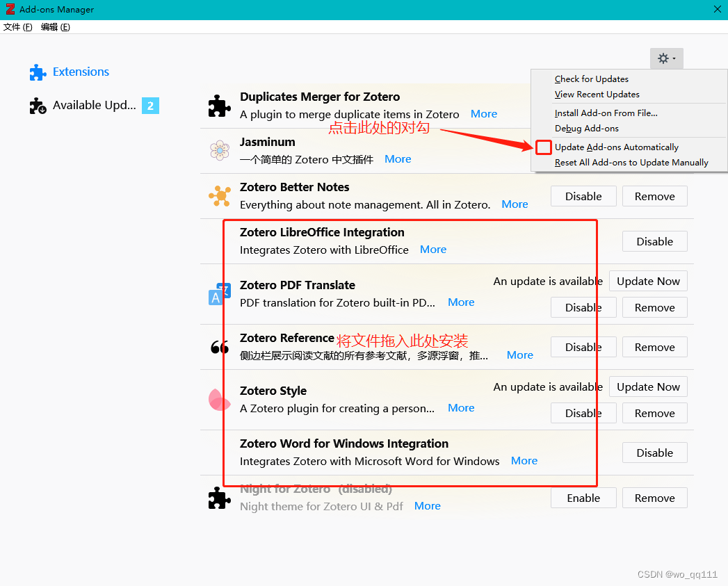Remove Zotero Reference

tap(654, 348)
